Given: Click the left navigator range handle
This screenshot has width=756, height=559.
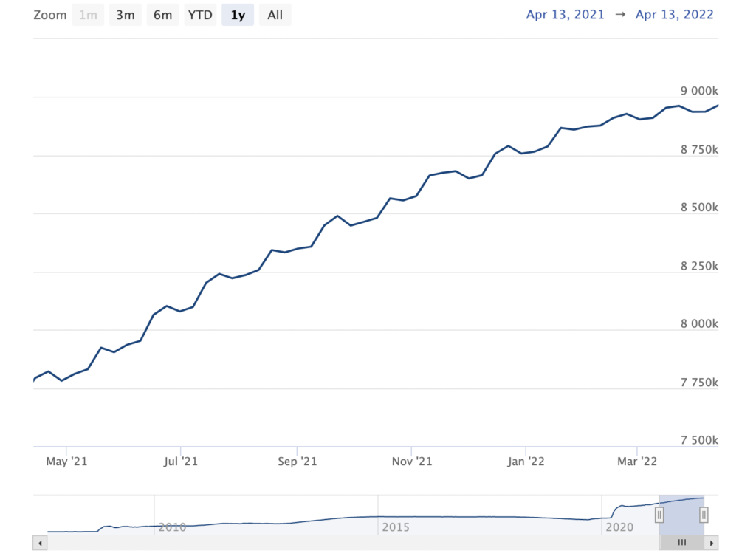Looking at the screenshot, I should tap(659, 515).
